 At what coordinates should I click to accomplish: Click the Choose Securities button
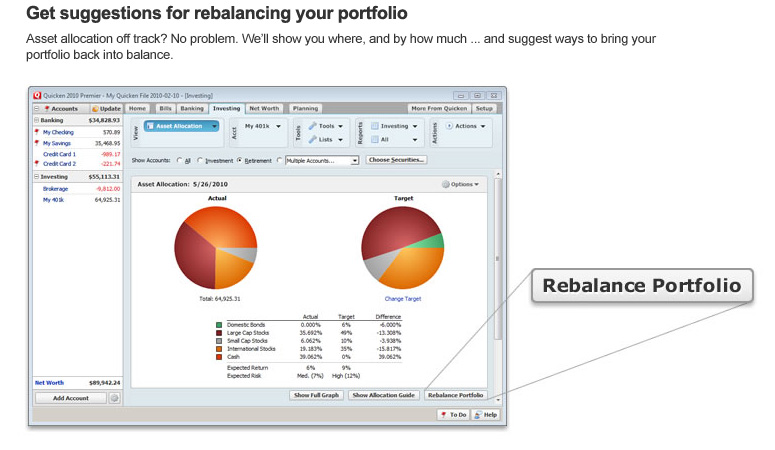click(x=396, y=160)
